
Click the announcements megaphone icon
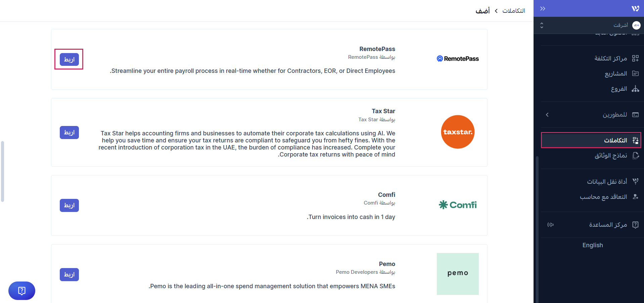coord(550,225)
